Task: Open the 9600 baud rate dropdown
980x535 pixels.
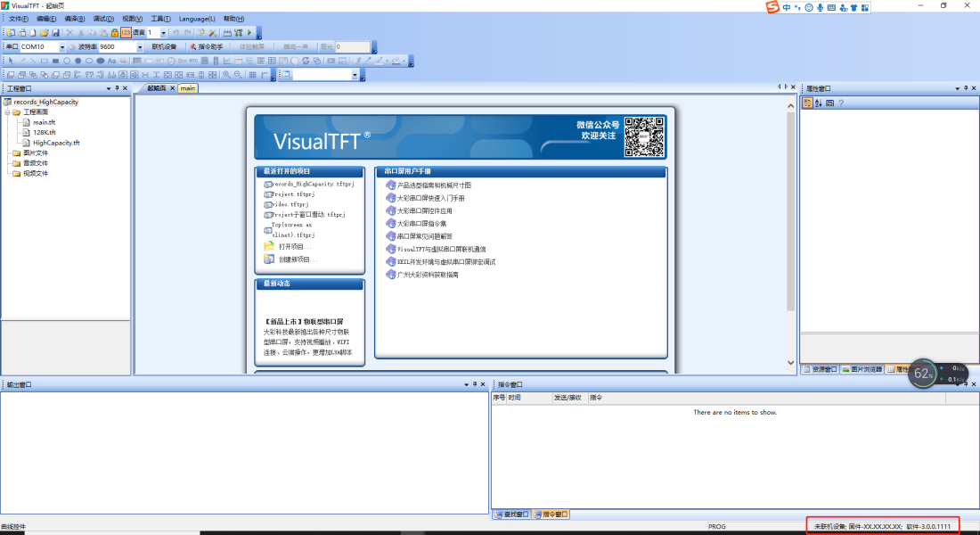Action: [138, 46]
